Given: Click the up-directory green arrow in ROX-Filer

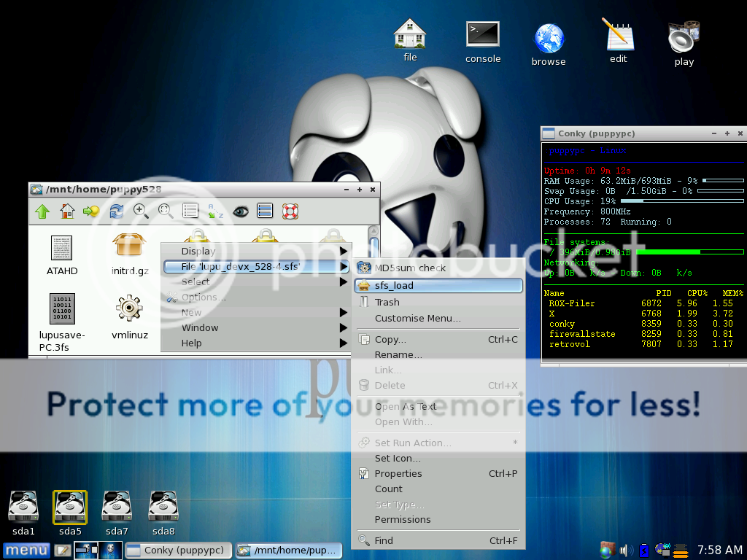Looking at the screenshot, I should 42,211.
